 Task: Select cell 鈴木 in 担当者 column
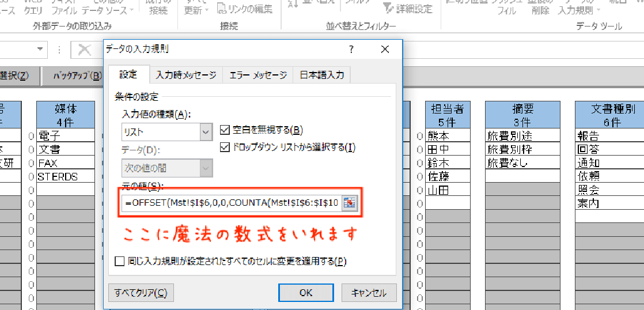(x=447, y=162)
